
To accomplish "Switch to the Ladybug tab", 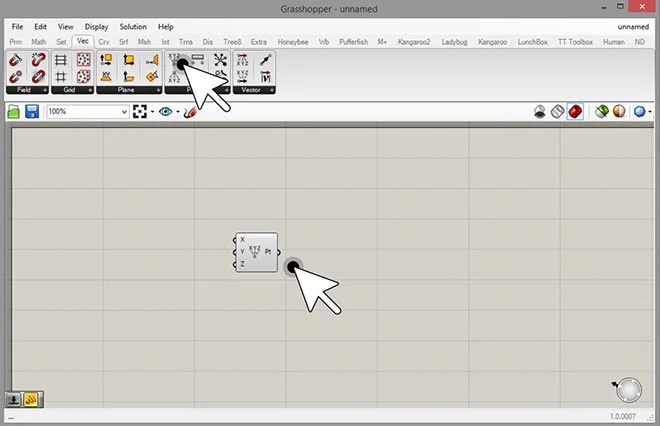I will pyautogui.click(x=454, y=42).
